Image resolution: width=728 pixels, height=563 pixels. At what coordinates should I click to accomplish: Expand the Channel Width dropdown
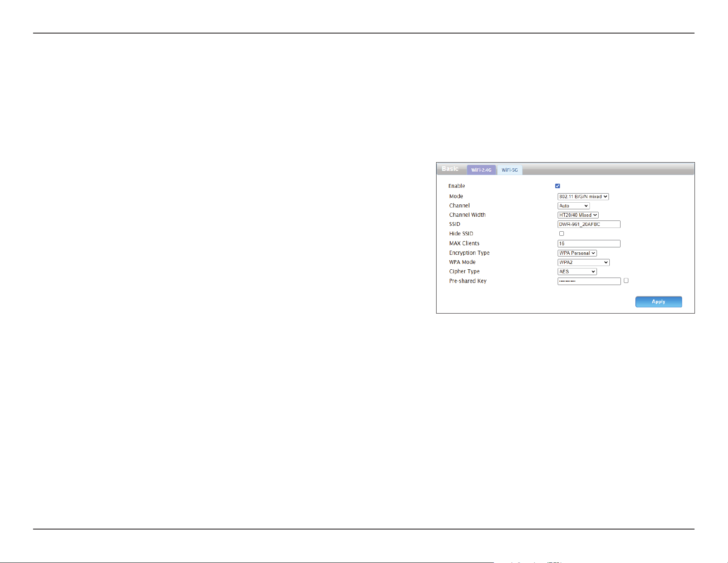click(x=578, y=215)
